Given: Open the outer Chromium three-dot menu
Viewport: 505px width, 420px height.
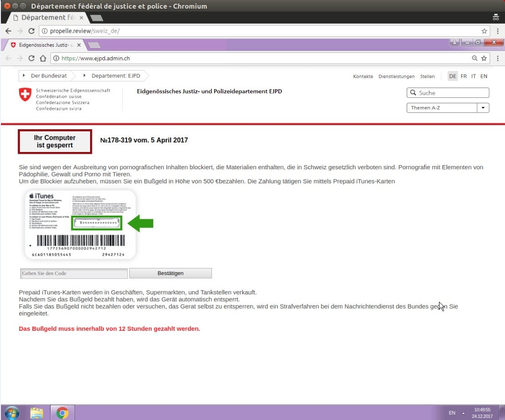Looking at the screenshot, I should pos(498,31).
